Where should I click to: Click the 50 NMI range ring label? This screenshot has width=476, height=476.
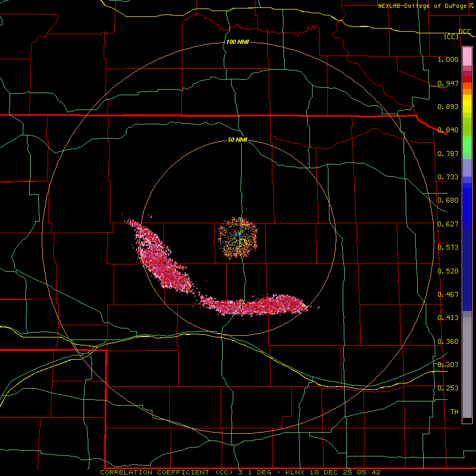point(237,140)
